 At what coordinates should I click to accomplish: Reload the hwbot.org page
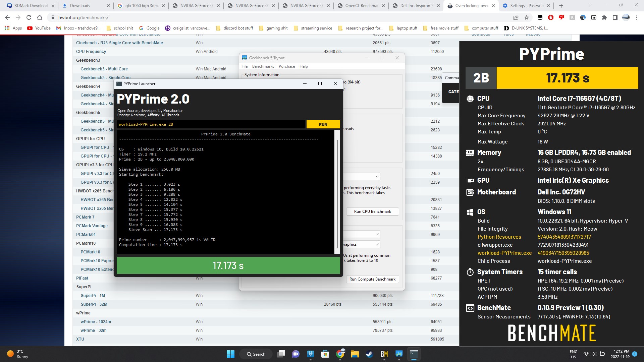coord(29,17)
